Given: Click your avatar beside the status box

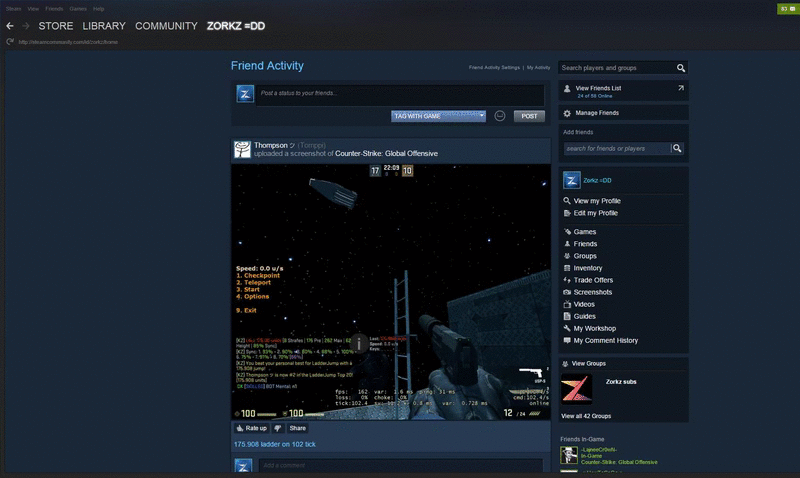Looking at the screenshot, I should click(245, 94).
